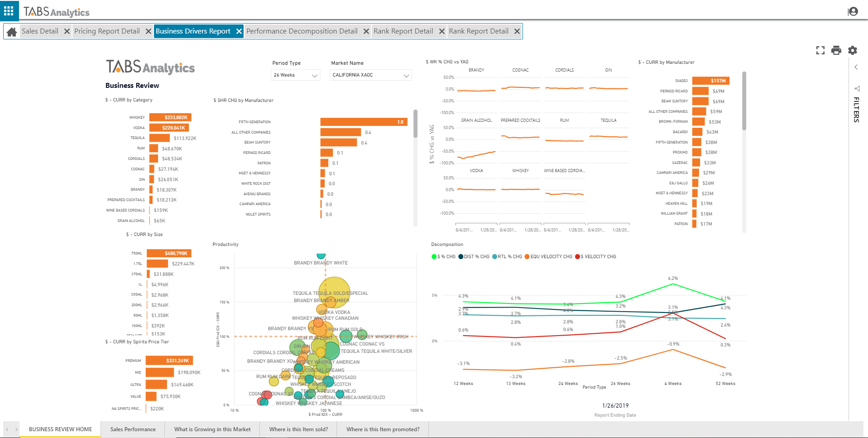This screenshot has width=868, height=438.
Task: Open Where is this Item sold tab
Action: click(298, 429)
